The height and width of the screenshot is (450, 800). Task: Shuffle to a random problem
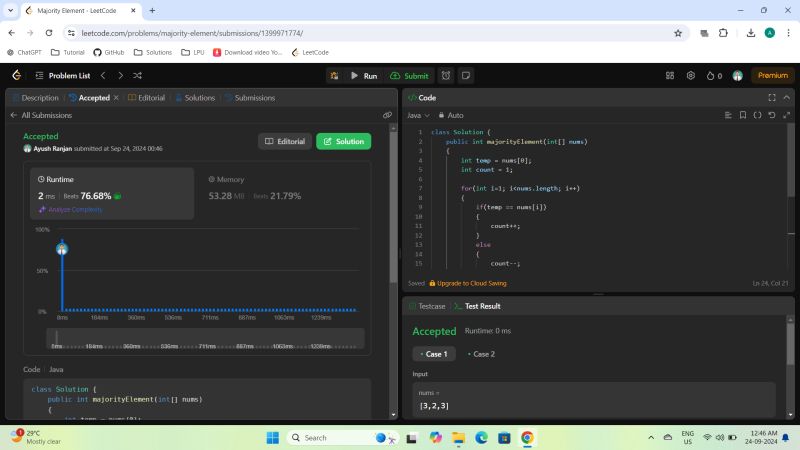pos(137,75)
